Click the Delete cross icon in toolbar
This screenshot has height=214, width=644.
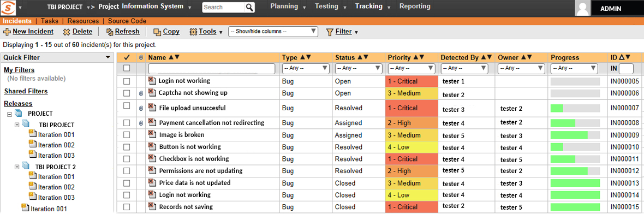[67, 32]
